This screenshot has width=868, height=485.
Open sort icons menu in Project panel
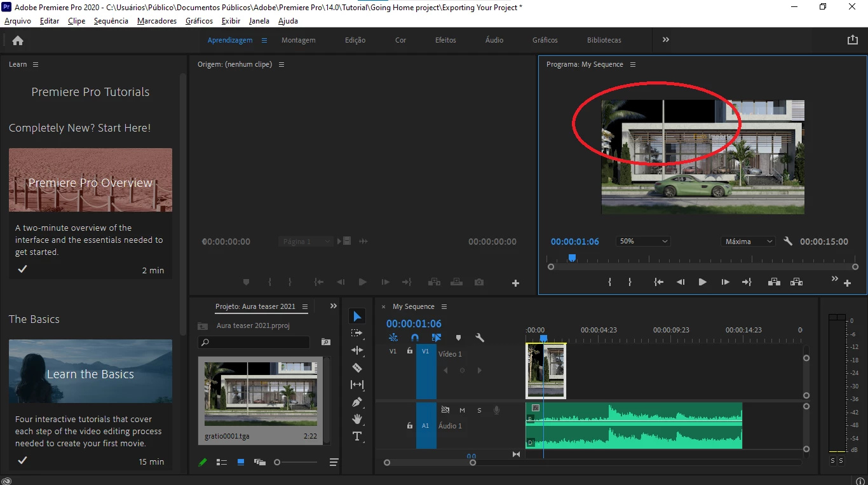334,462
